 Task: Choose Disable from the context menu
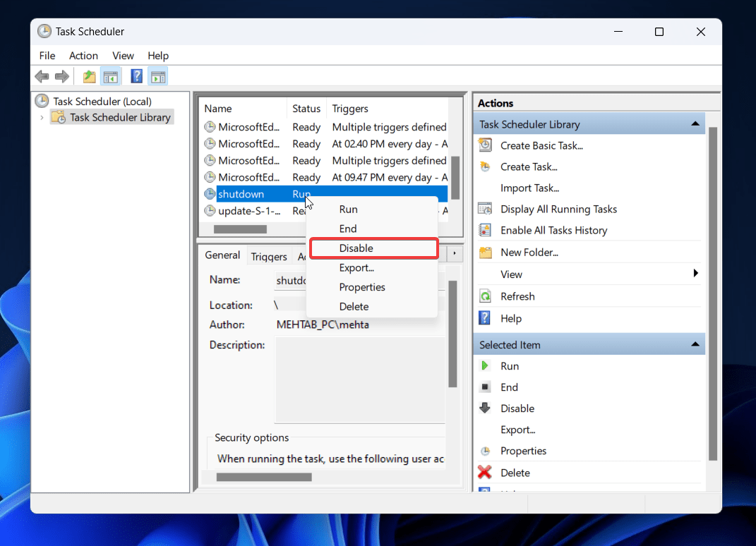pyautogui.click(x=373, y=248)
